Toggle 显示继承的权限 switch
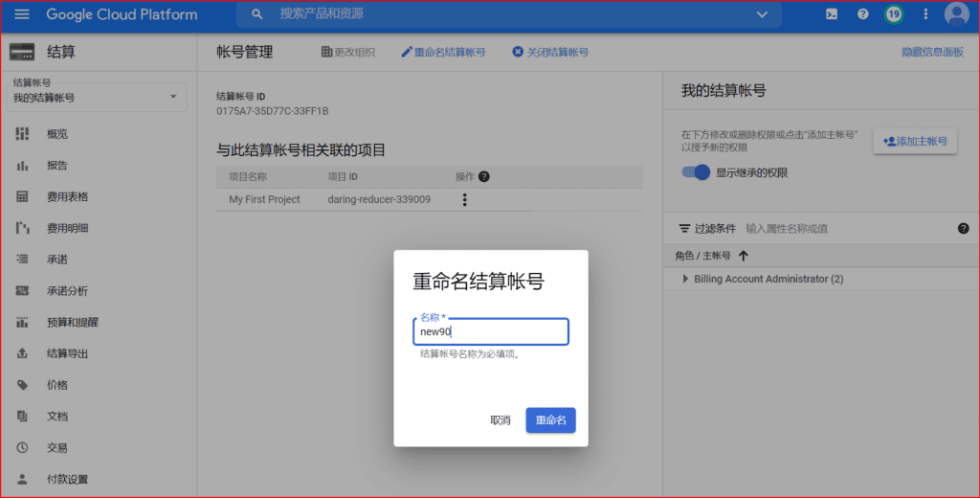Viewport: 980px width, 498px height. point(696,172)
